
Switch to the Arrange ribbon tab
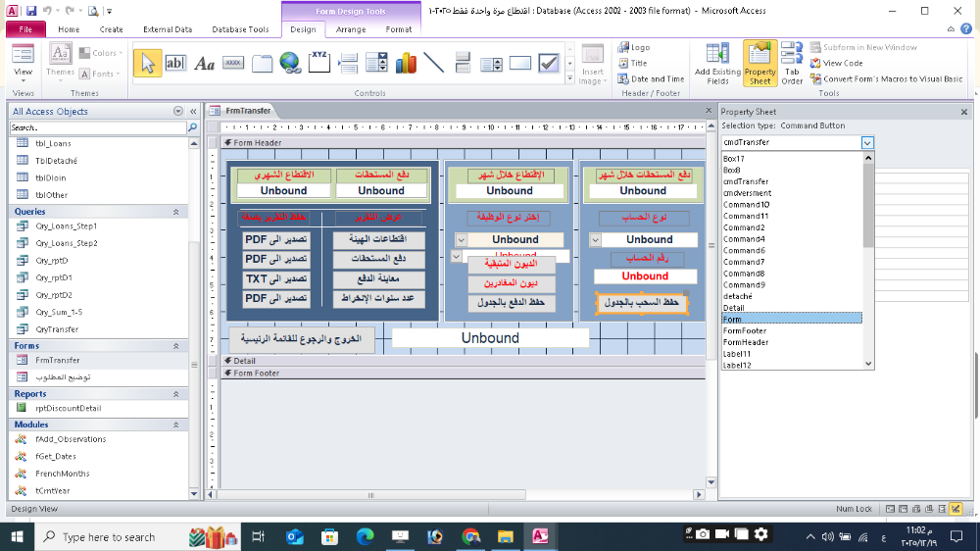click(x=351, y=29)
